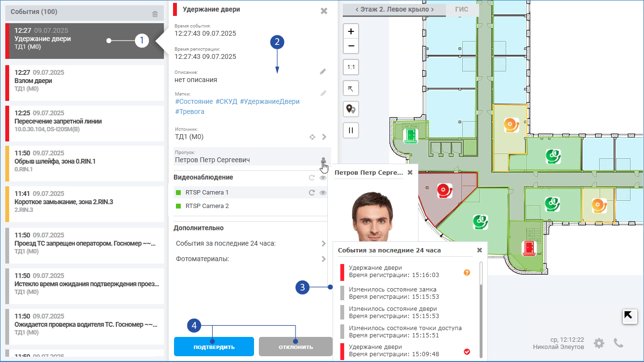Clear events list with trash icon
The image size is (644, 362).
pyautogui.click(x=155, y=14)
